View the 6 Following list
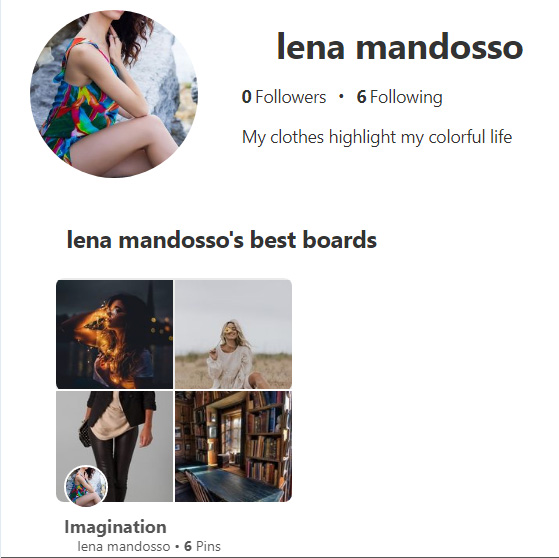This screenshot has height=558, width=559. 399,97
